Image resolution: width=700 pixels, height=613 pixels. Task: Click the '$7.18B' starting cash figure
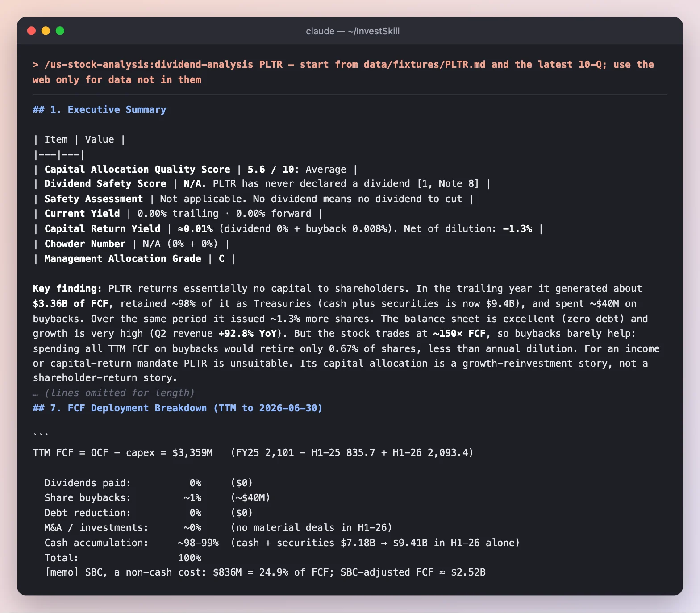(x=358, y=543)
